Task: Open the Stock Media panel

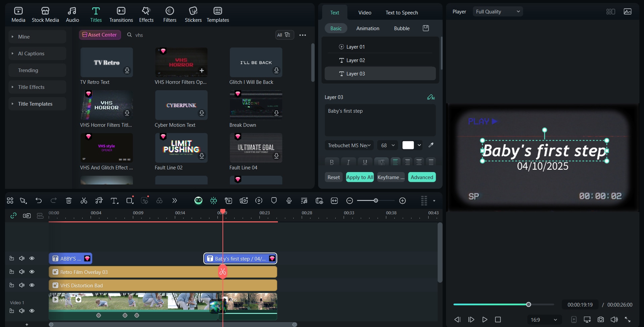Action: click(45, 15)
